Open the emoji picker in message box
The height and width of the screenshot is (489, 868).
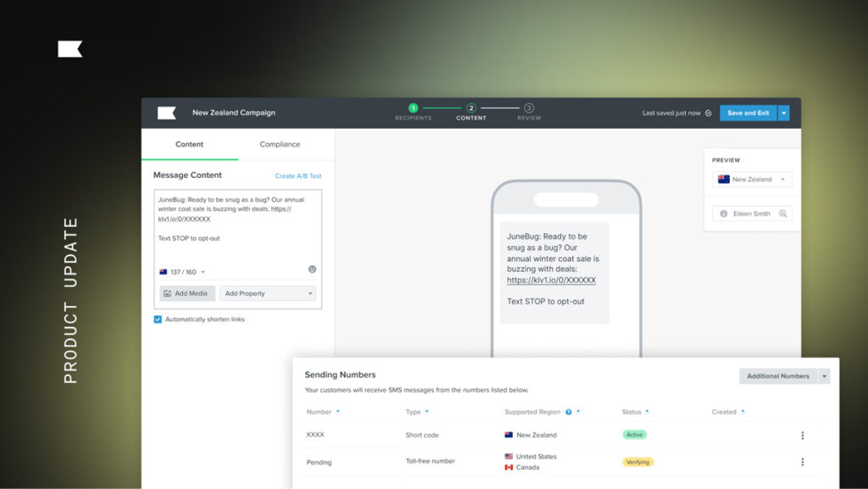point(312,270)
